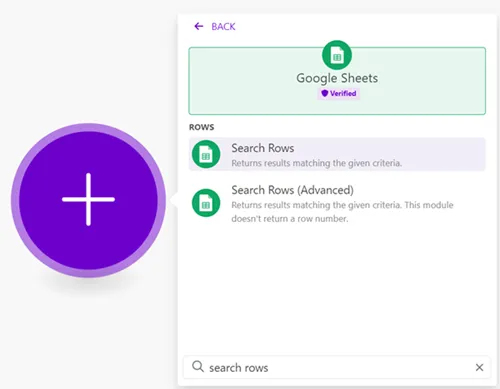Choose the Search Rows (Advanced) module
500x389 pixels.
(x=337, y=204)
